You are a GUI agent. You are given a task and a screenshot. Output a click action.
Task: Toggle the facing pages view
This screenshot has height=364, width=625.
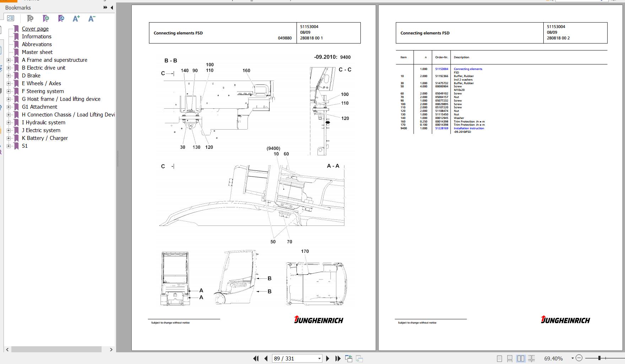[521, 359]
